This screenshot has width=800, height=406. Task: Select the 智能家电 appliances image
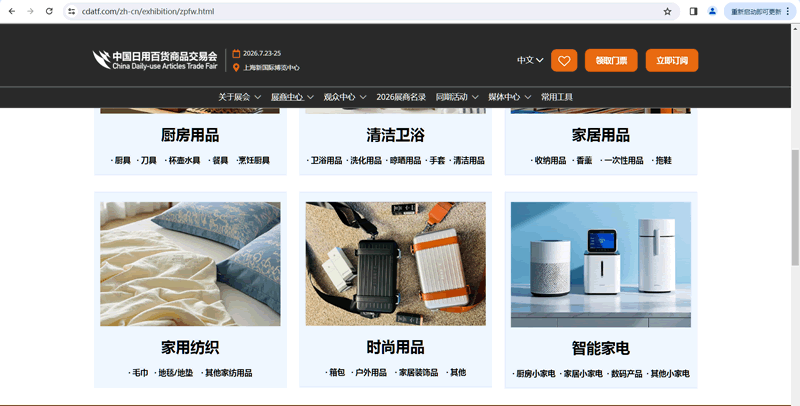(x=600, y=264)
